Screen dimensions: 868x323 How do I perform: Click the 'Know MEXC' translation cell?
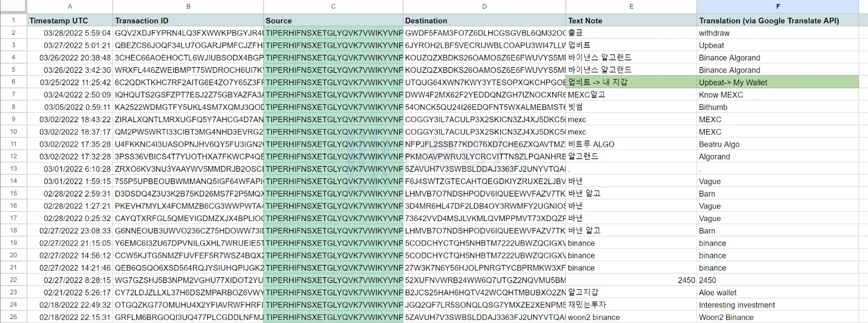click(x=777, y=95)
